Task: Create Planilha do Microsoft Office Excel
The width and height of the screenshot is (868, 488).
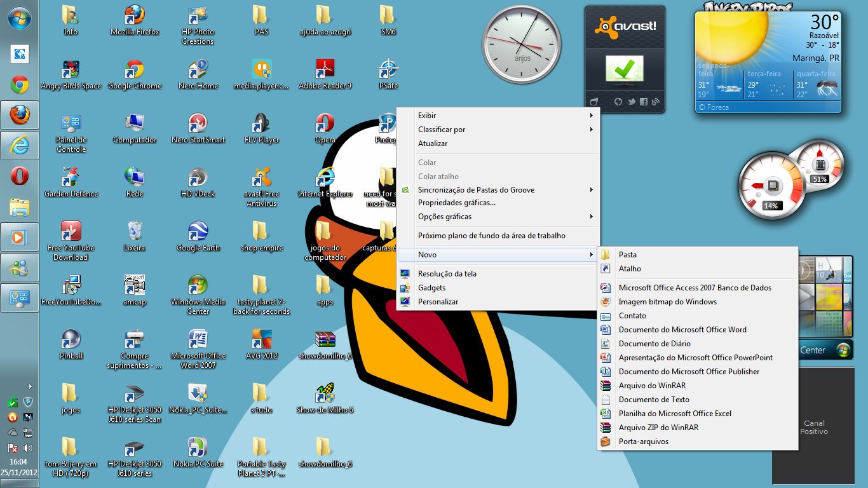Action: click(x=698, y=414)
